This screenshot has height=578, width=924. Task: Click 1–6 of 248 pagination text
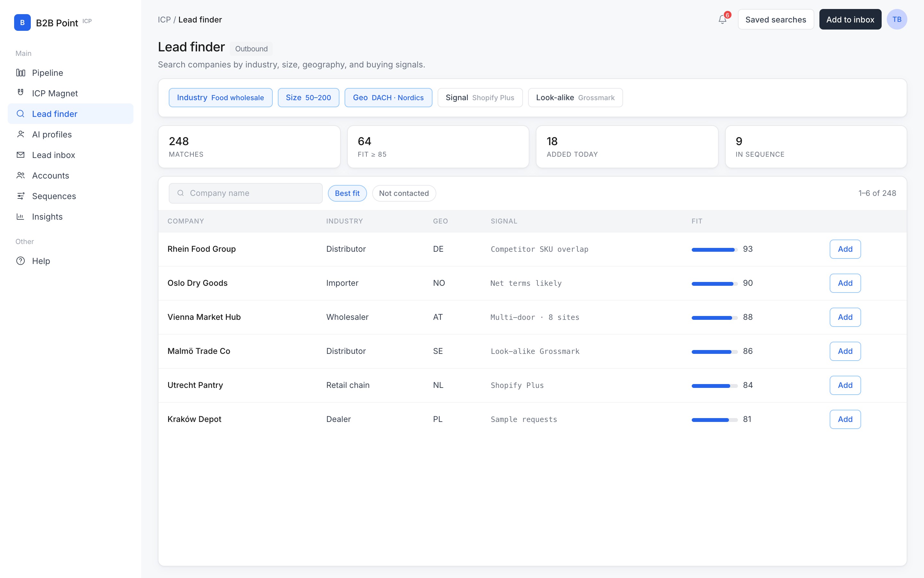877,193
